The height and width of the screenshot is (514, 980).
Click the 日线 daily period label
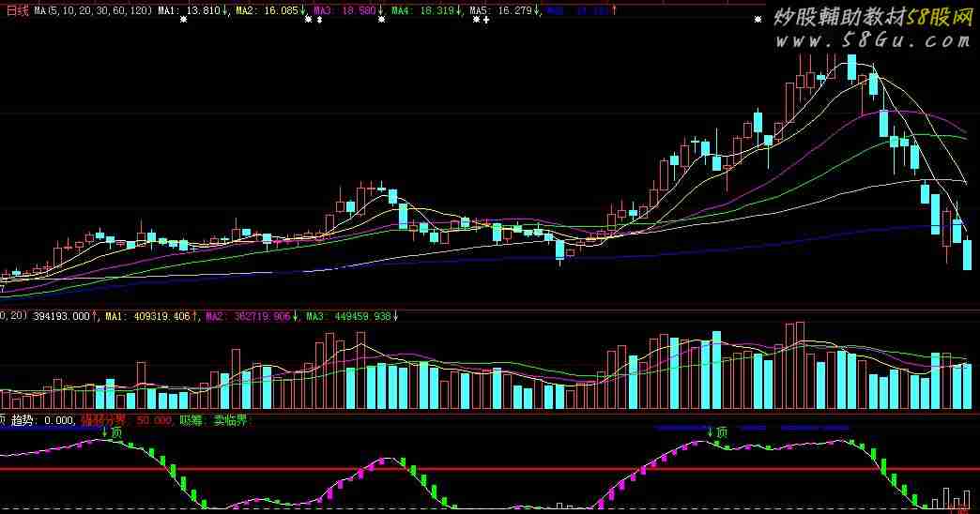pos(17,10)
